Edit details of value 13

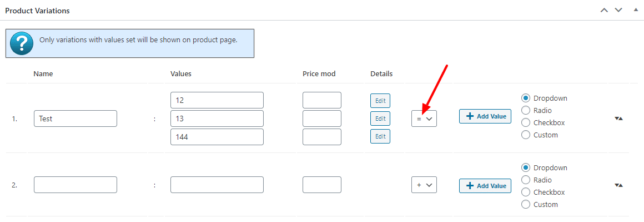[x=380, y=119]
